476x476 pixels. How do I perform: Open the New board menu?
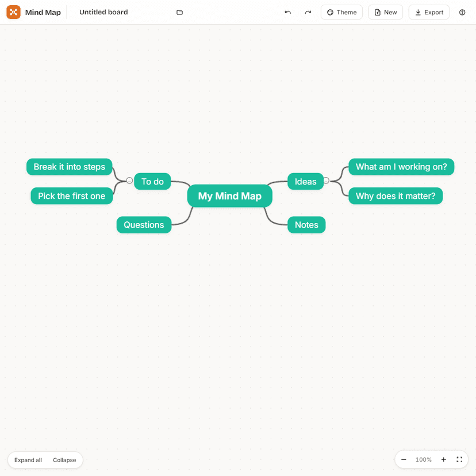(385, 12)
